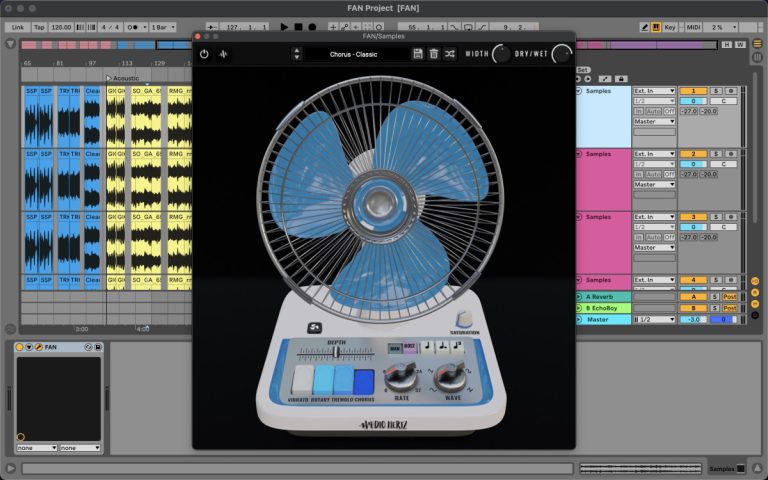This screenshot has height=480, width=768.
Task: Toggle the metronome button
Action: tap(132, 27)
